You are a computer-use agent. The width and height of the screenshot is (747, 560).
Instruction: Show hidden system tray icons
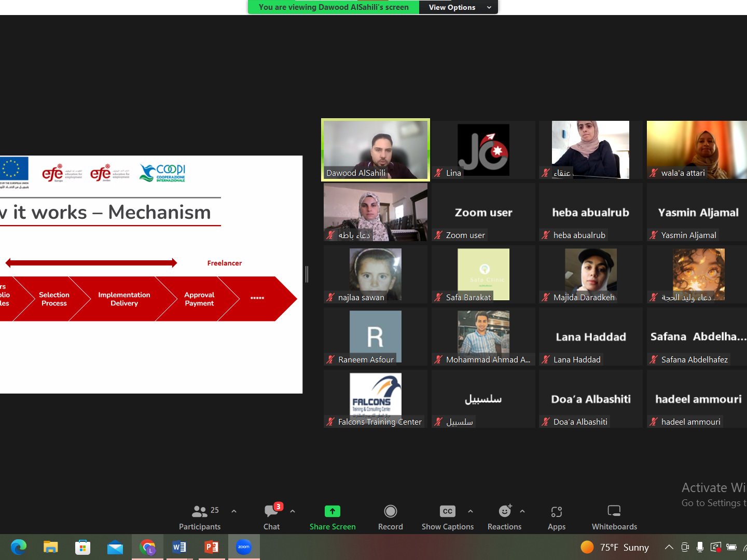669,547
